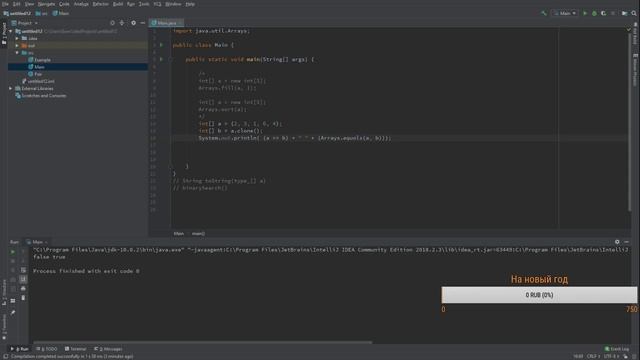Image resolution: width=640 pixels, height=360 pixels.
Task: Hide the Project panel with minus icon
Action: tap(142, 23)
